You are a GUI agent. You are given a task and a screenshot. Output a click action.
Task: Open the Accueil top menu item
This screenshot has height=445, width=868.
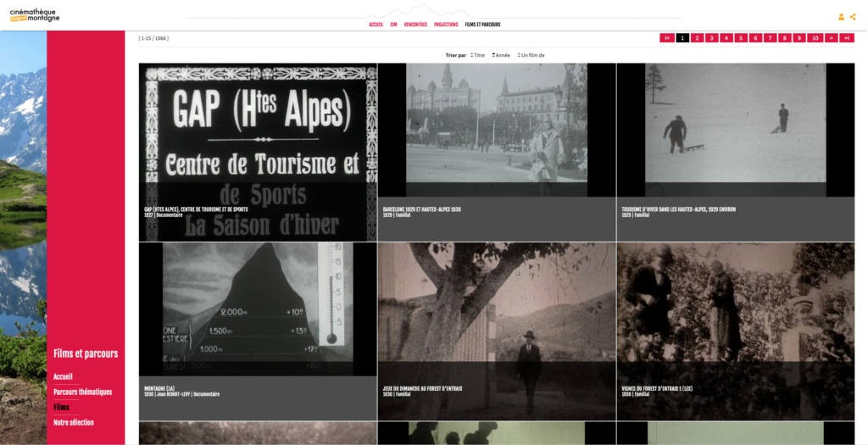(376, 25)
